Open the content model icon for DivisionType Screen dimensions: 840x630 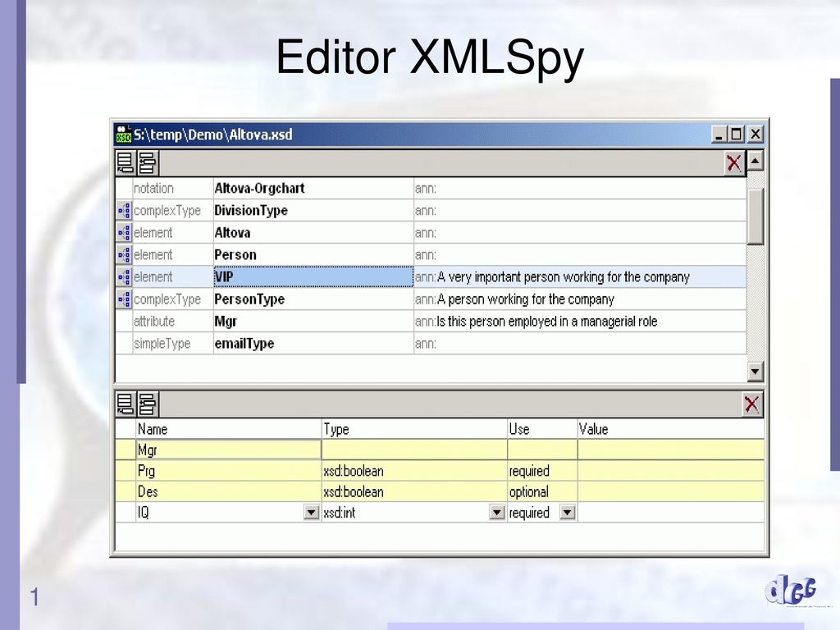(x=125, y=211)
